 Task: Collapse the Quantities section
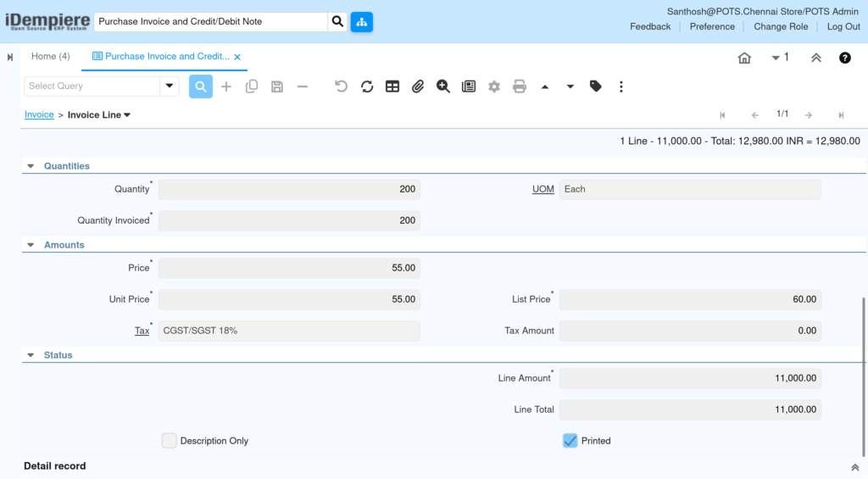[x=31, y=166]
